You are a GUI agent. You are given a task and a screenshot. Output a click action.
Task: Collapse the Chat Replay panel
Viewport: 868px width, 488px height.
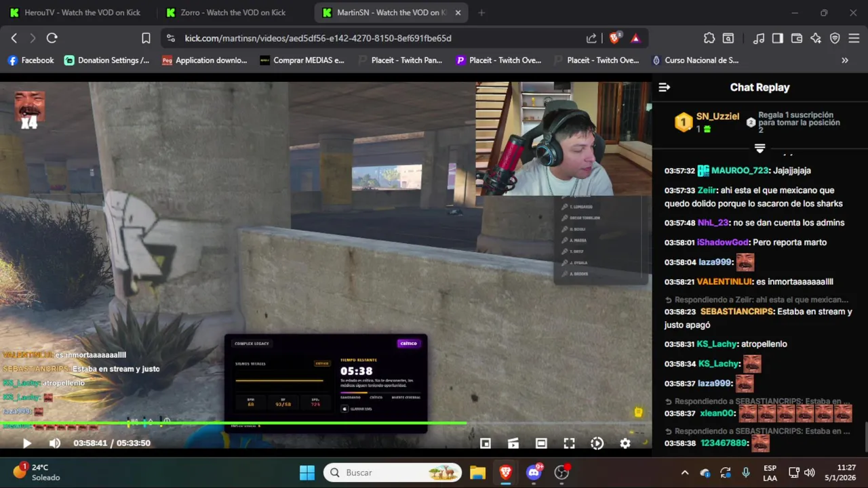[665, 87]
